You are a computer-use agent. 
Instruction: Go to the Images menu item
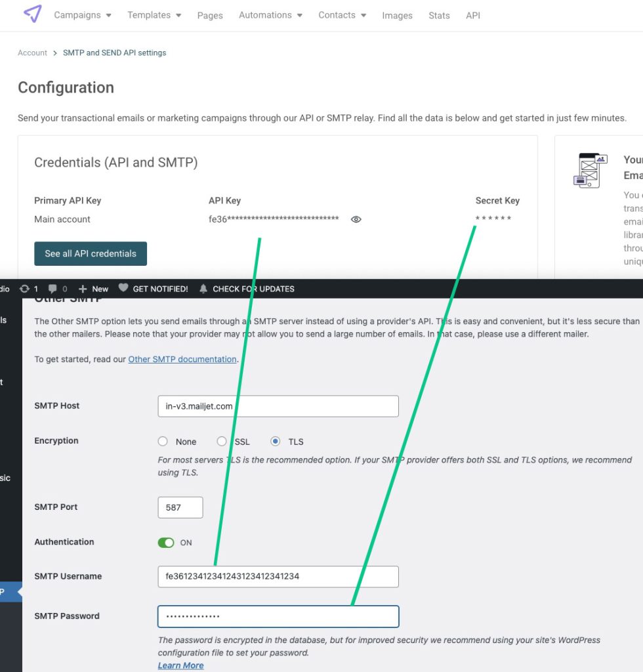click(x=397, y=16)
